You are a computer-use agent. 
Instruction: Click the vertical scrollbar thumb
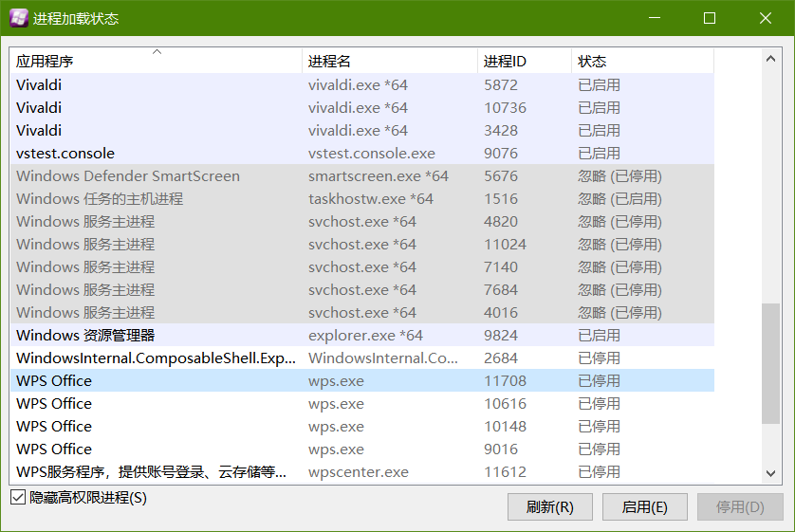click(770, 363)
